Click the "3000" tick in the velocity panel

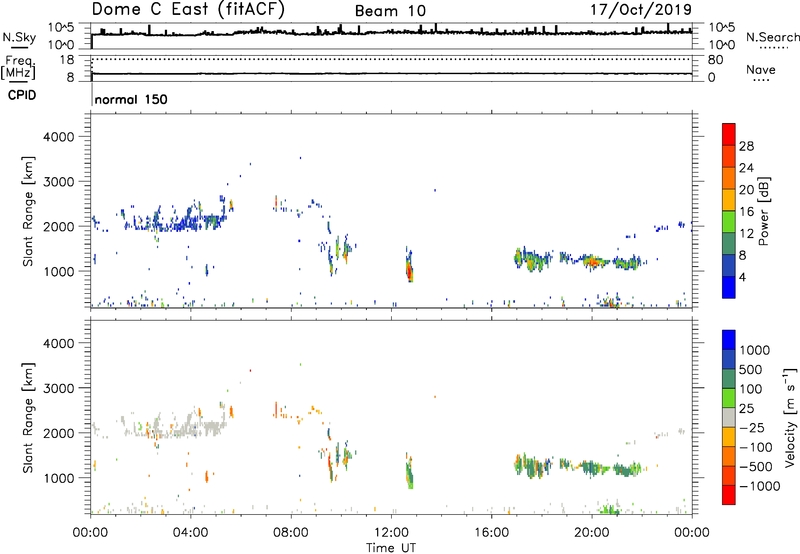tap(59, 388)
